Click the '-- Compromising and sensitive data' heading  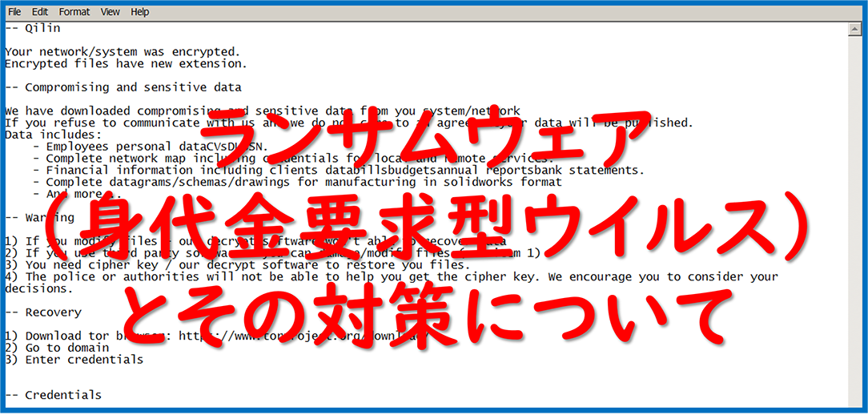click(123, 87)
